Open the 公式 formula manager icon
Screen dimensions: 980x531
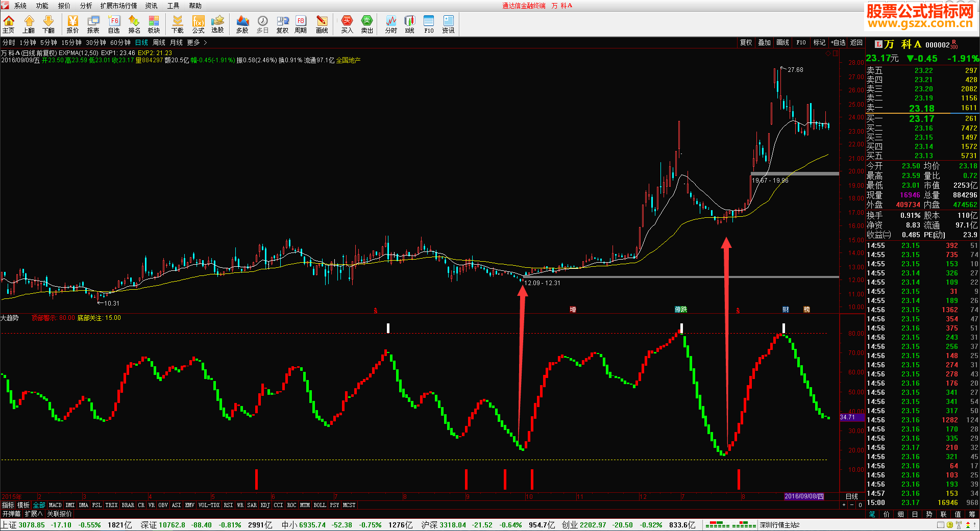[198, 24]
